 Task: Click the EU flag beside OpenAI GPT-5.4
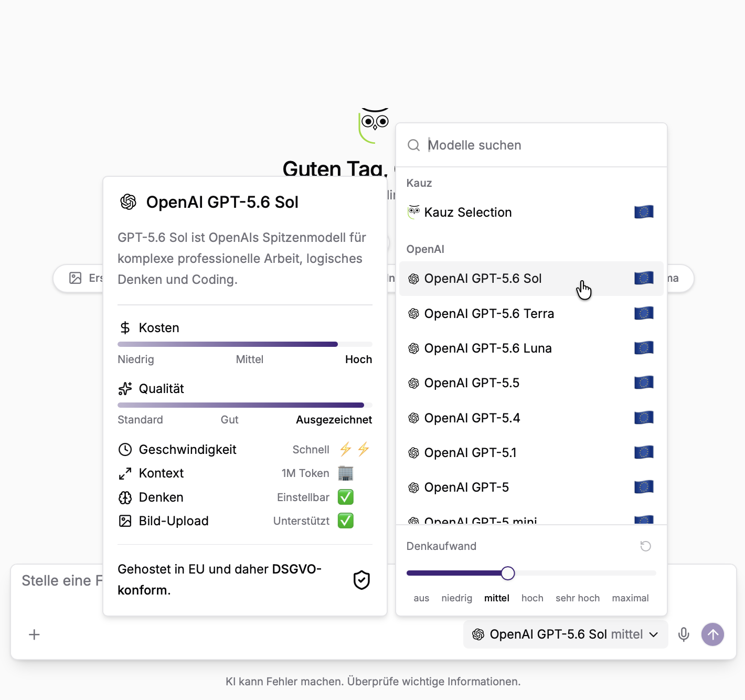point(644,418)
